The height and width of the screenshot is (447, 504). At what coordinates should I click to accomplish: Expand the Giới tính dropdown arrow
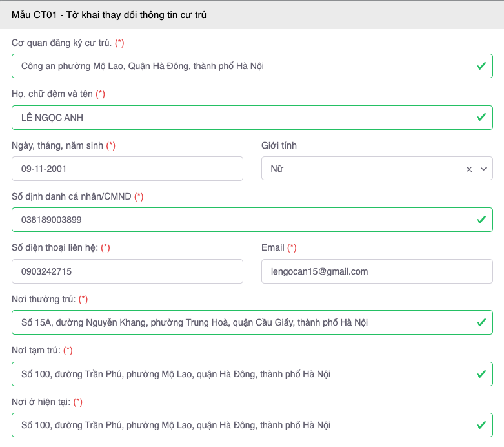click(483, 169)
